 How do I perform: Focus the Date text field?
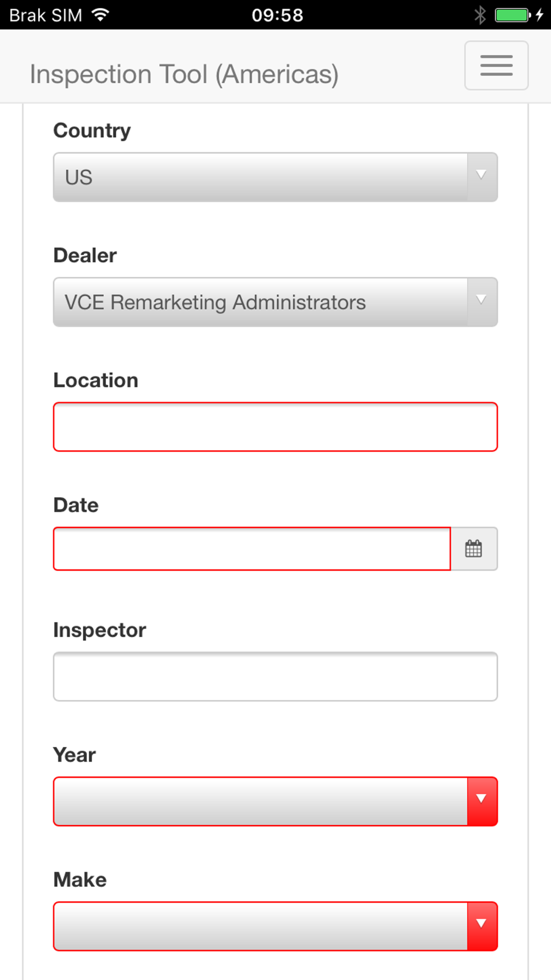pos(252,549)
